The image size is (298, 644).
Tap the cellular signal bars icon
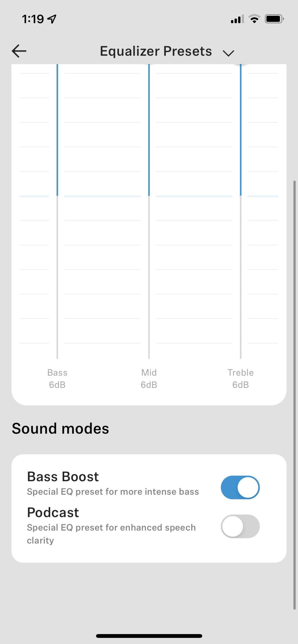click(237, 19)
